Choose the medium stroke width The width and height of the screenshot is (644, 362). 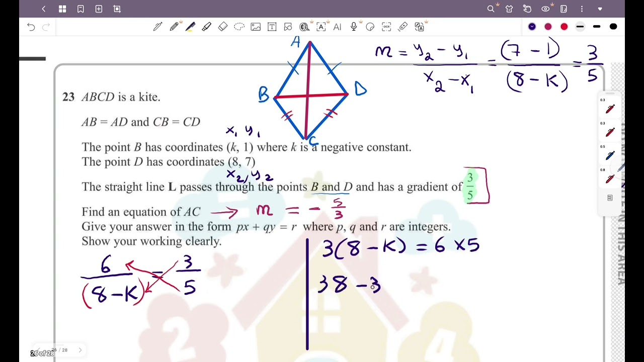pos(597,27)
